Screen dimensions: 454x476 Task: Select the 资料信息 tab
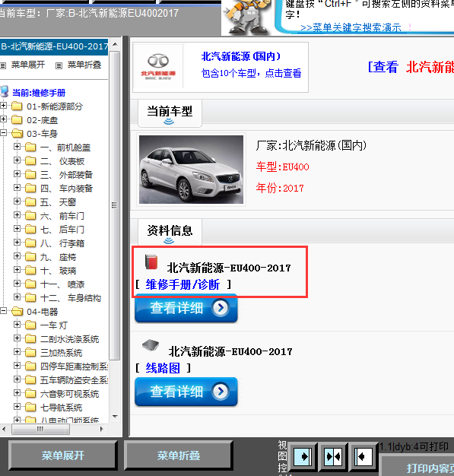[x=170, y=233]
